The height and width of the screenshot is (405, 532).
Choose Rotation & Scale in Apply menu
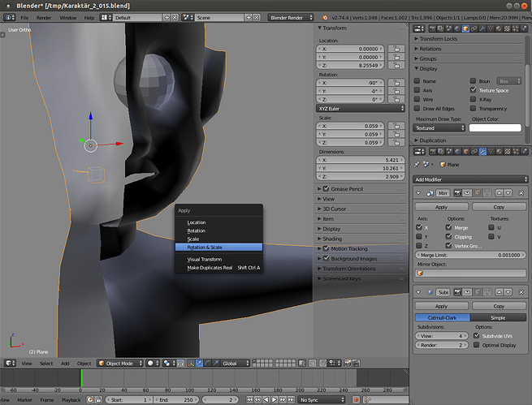click(218, 247)
